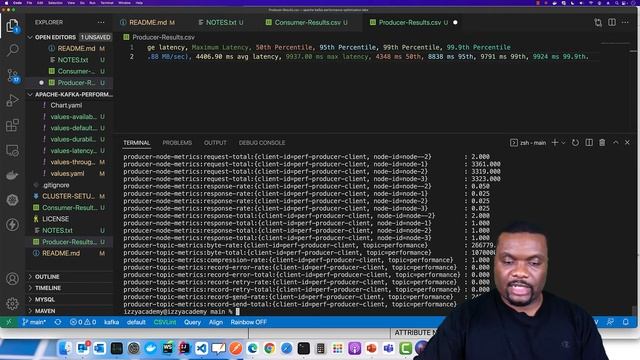Select the Terminal panel tab
This screenshot has height=360, width=640.
[x=137, y=143]
